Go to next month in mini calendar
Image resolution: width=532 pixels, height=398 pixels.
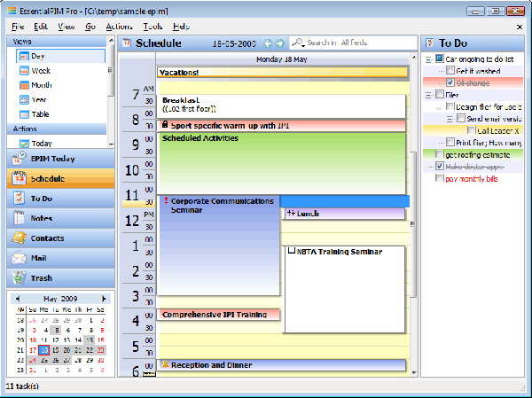click(x=104, y=299)
